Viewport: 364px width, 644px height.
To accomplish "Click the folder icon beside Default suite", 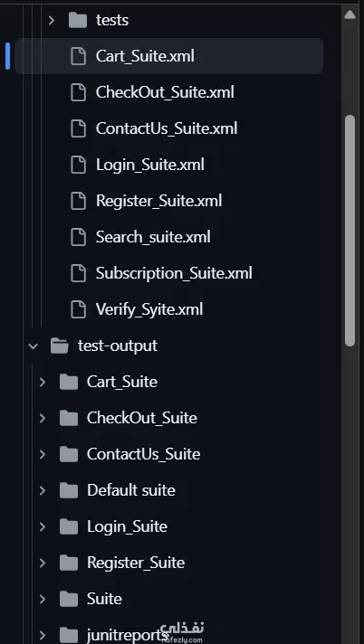I will tap(69, 490).
